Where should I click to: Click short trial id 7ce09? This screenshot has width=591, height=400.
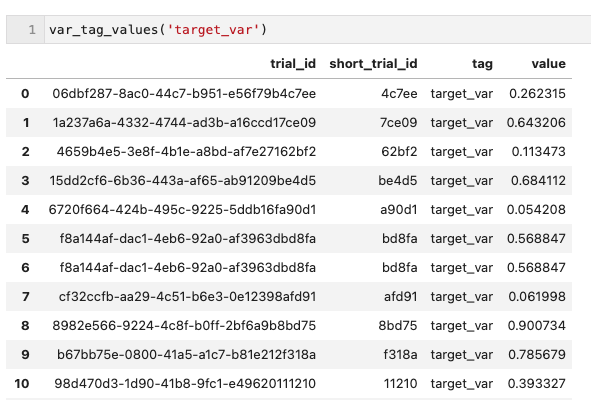coord(398,123)
